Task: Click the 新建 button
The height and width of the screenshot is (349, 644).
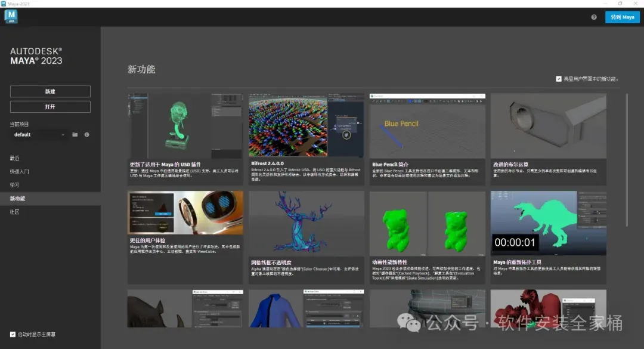Action: point(50,91)
